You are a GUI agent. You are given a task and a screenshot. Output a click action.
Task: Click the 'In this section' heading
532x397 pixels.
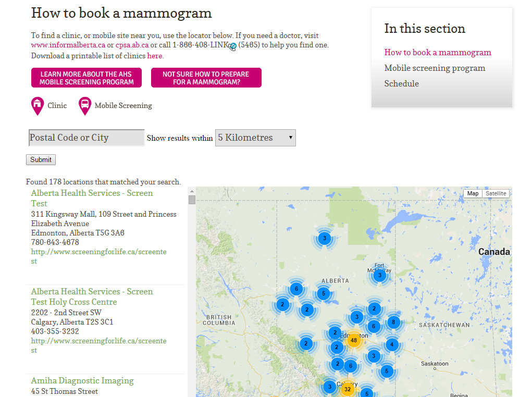point(425,29)
